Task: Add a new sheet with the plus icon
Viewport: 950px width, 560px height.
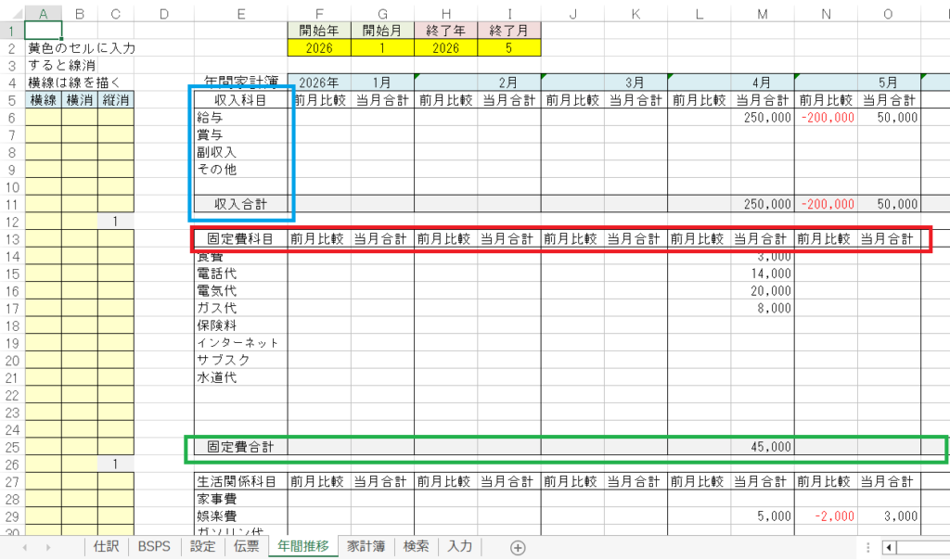Action: [518, 548]
